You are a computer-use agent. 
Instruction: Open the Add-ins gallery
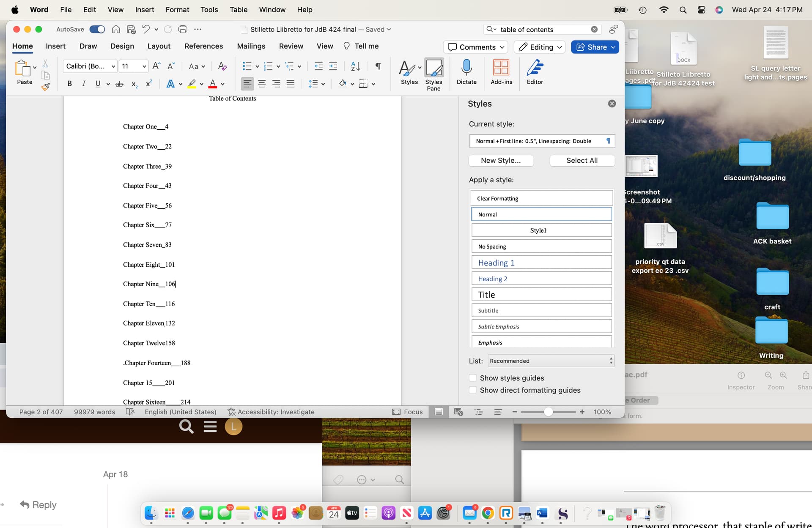click(501, 72)
